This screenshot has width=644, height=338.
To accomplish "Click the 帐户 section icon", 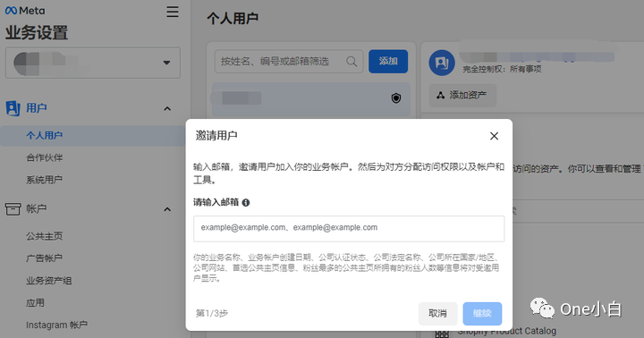I will [x=13, y=209].
